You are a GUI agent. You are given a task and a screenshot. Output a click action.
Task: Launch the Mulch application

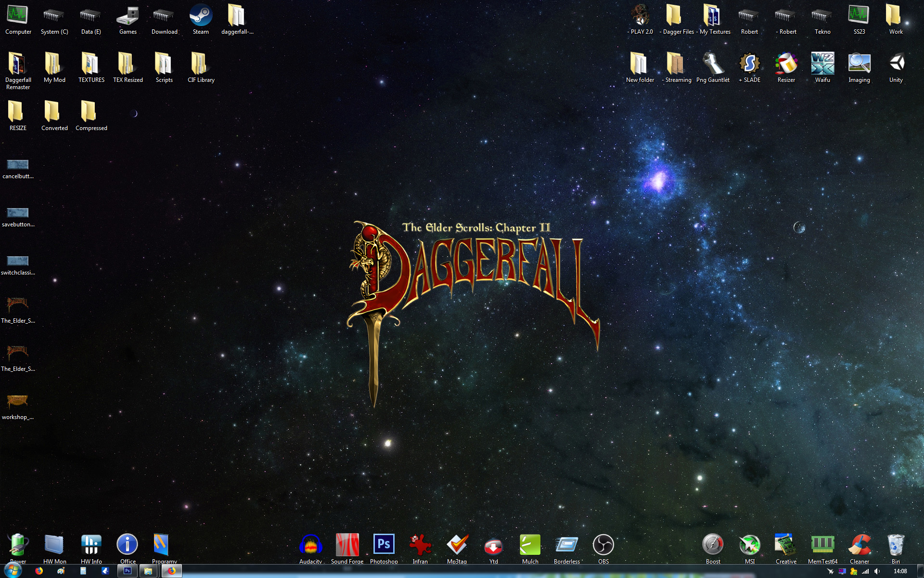530,548
